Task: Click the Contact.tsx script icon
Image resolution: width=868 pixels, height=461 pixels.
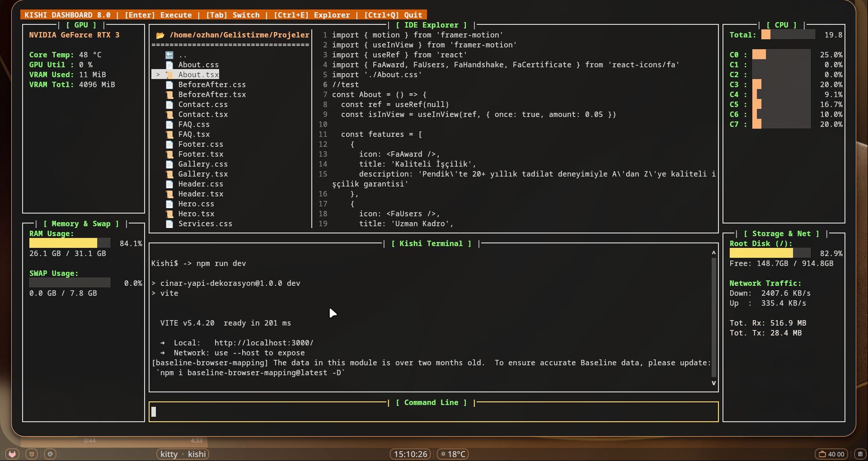Action: point(169,115)
